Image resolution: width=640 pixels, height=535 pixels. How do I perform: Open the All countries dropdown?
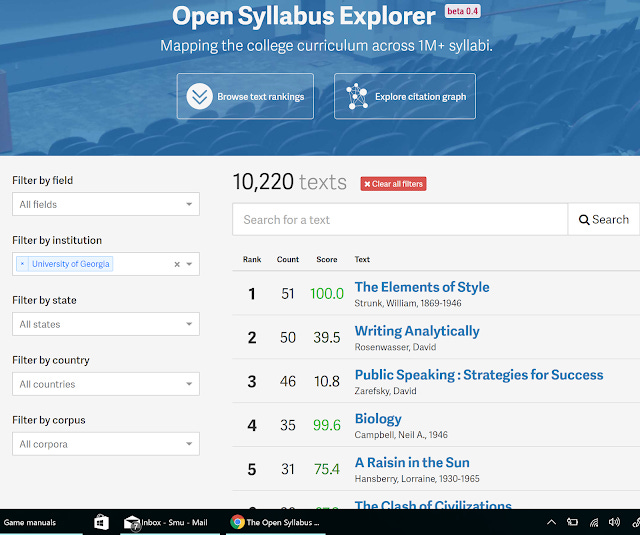106,384
